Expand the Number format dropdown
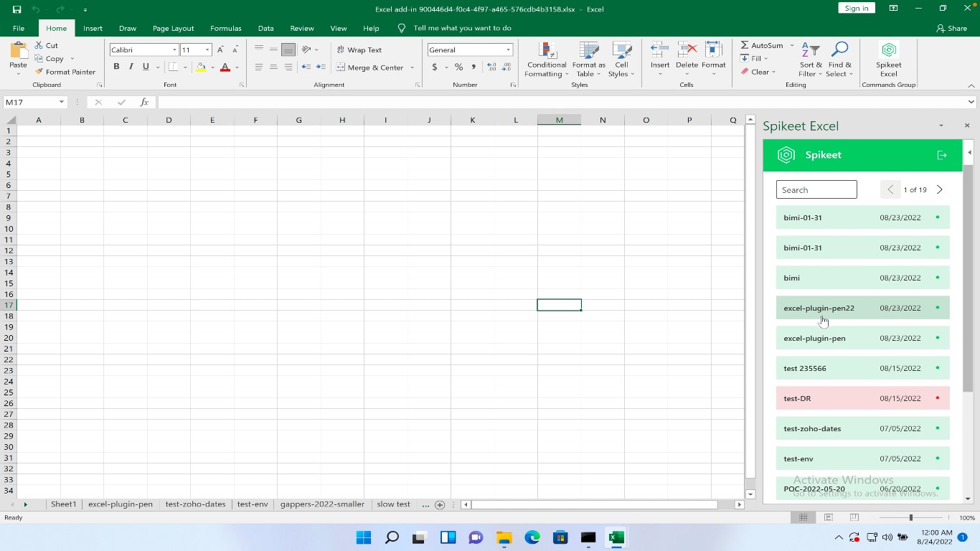Screen dimensions: 980x551 tap(508, 50)
